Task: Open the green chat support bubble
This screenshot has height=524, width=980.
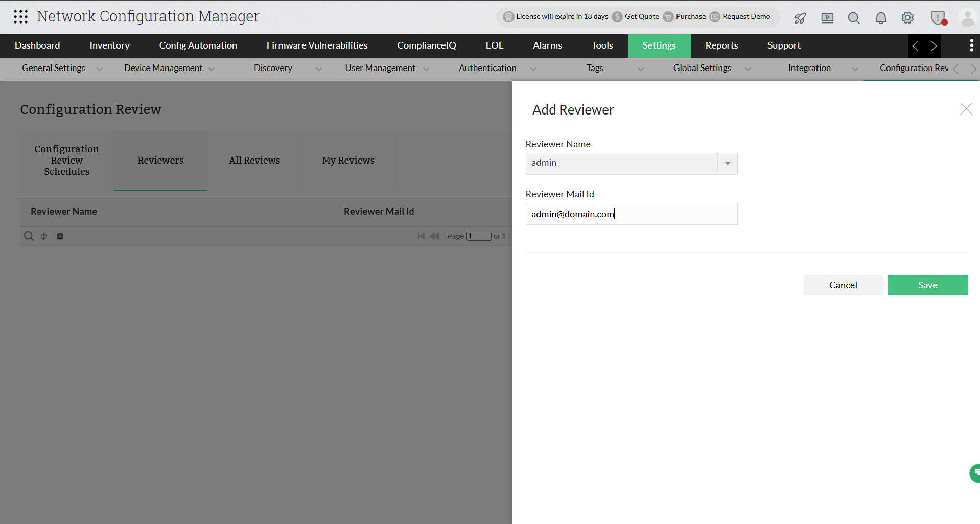Action: 974,473
